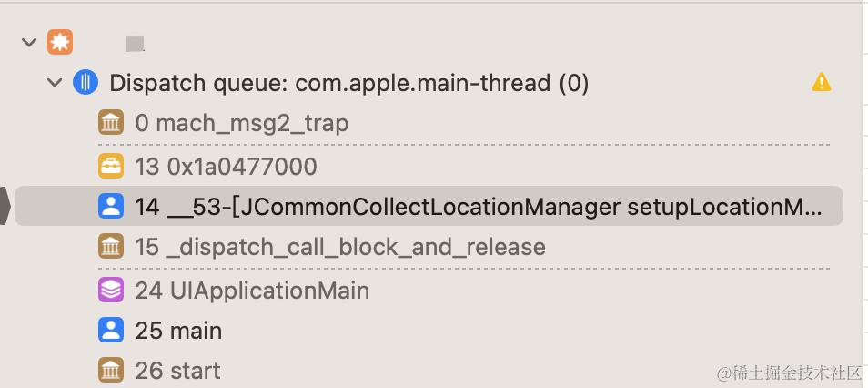Collapse the top-level process disclosure chevron
This screenshot has height=388, width=868.
coord(29,42)
